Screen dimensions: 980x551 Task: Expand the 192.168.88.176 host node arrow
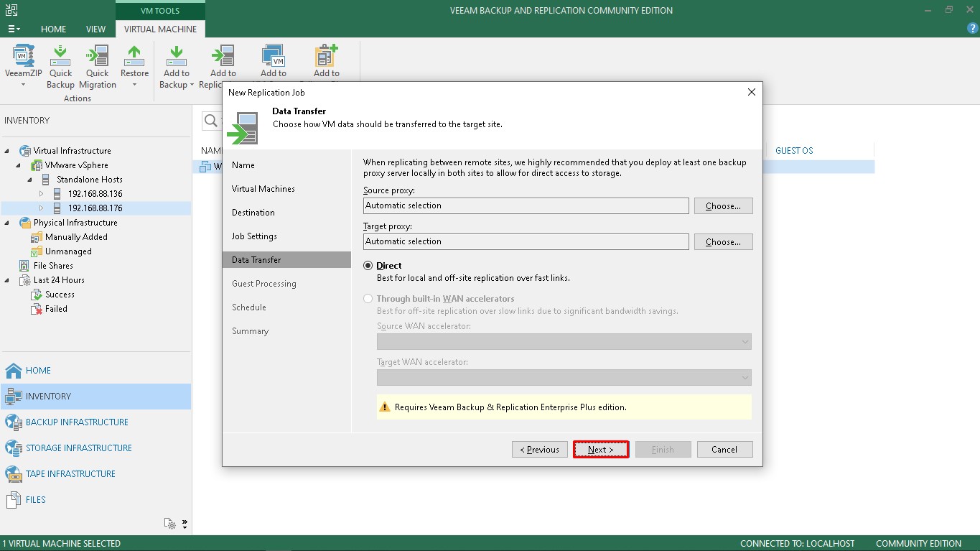pos(42,208)
